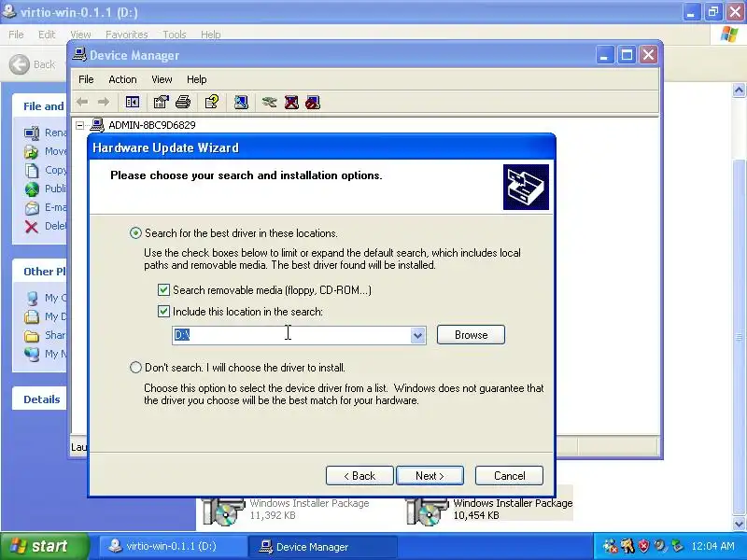
Task: Click the Device Manager Back arrow toolbar icon
Action: 82,102
